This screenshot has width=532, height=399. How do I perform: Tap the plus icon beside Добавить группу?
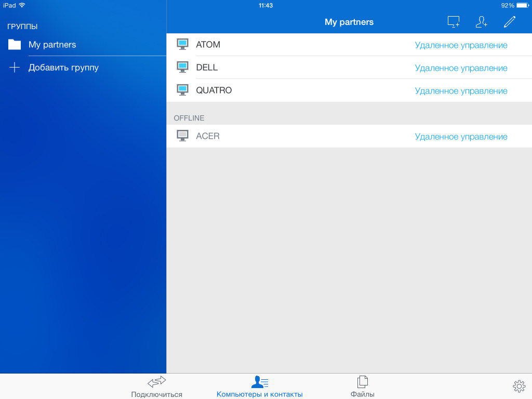[15, 68]
